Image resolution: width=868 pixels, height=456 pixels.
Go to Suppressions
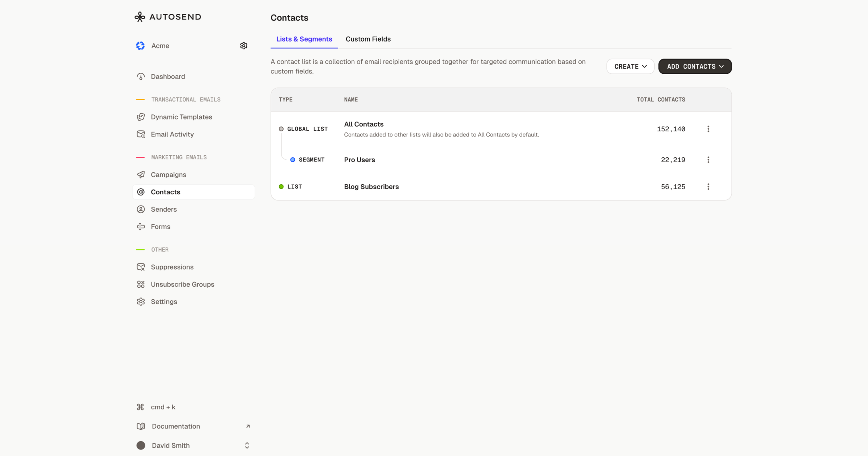pos(172,267)
